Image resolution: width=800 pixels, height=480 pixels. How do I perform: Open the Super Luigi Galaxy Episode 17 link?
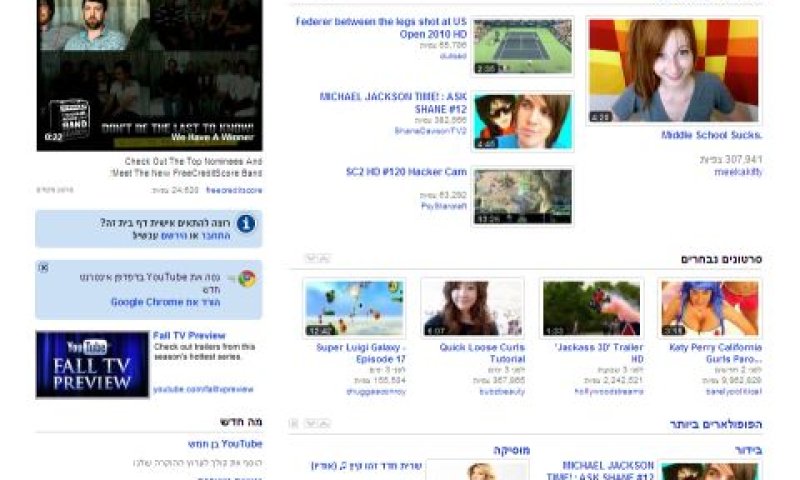(361, 353)
